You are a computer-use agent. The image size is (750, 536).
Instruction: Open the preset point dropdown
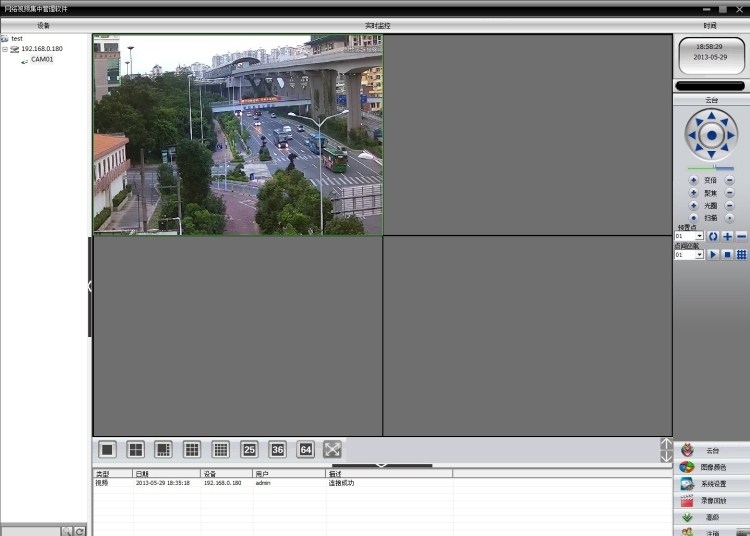(x=699, y=236)
